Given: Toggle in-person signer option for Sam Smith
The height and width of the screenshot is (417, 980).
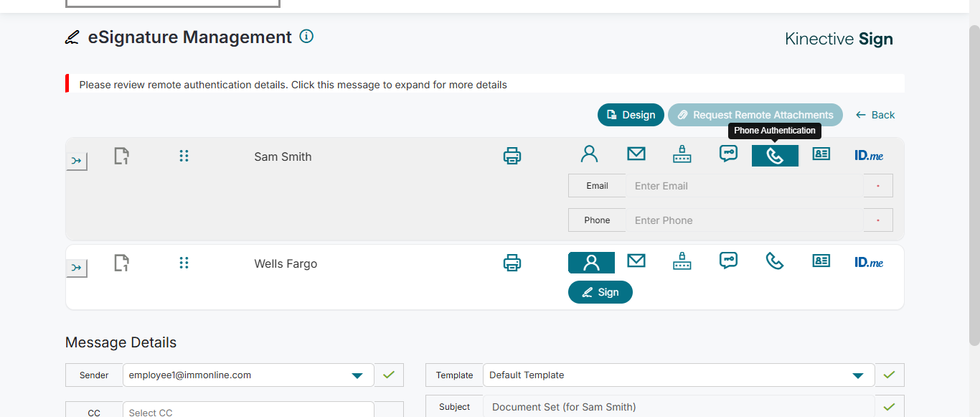Looking at the screenshot, I should coord(589,154).
